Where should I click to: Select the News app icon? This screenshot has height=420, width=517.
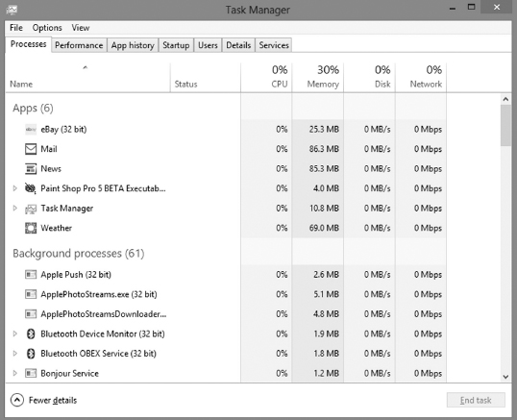[x=31, y=169]
